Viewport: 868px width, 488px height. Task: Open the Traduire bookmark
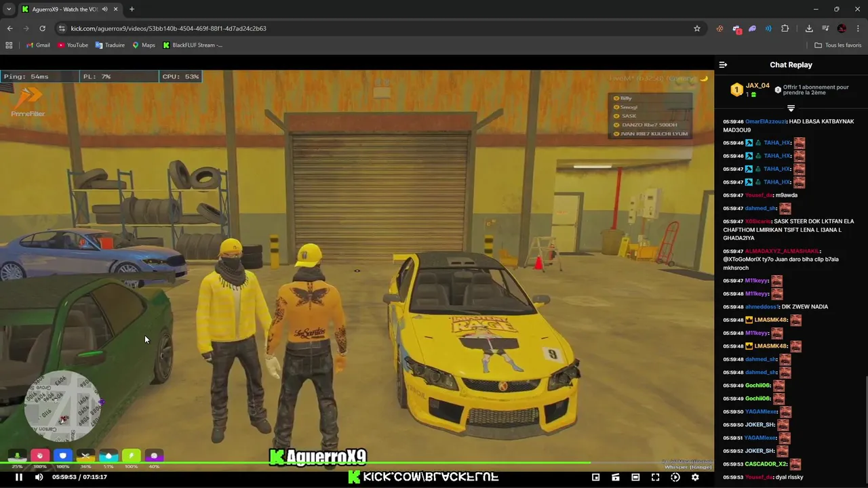(x=110, y=45)
